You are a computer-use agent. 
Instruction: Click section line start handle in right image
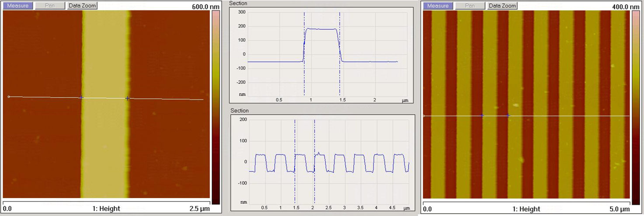point(423,116)
